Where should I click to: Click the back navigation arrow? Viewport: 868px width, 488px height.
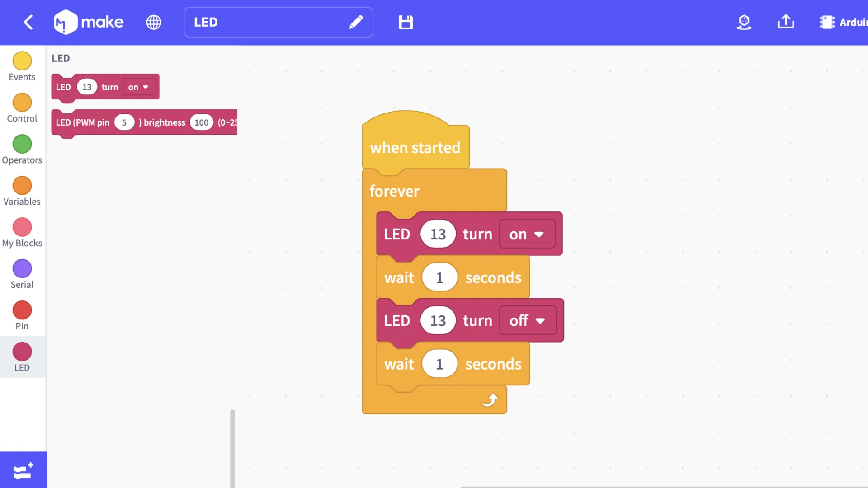tap(28, 22)
